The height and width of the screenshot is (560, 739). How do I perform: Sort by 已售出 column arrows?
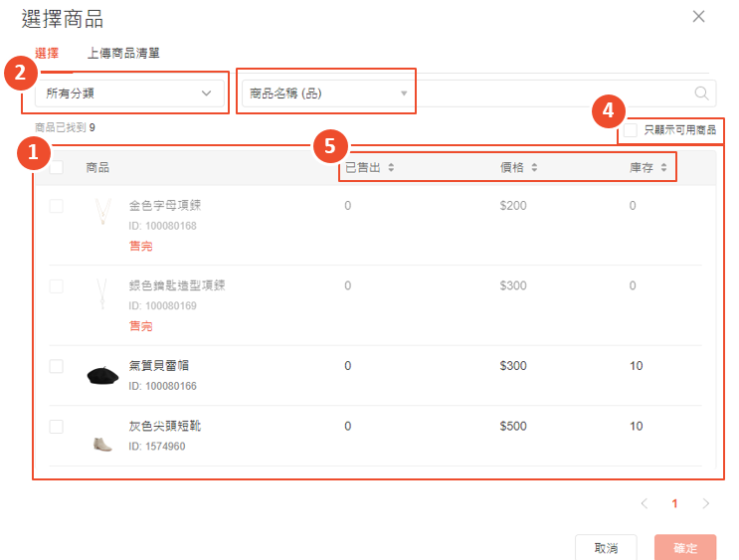tap(391, 168)
